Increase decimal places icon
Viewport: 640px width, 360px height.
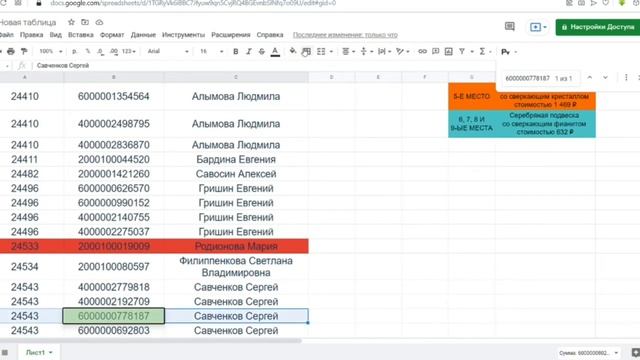pyautogui.click(x=114, y=51)
